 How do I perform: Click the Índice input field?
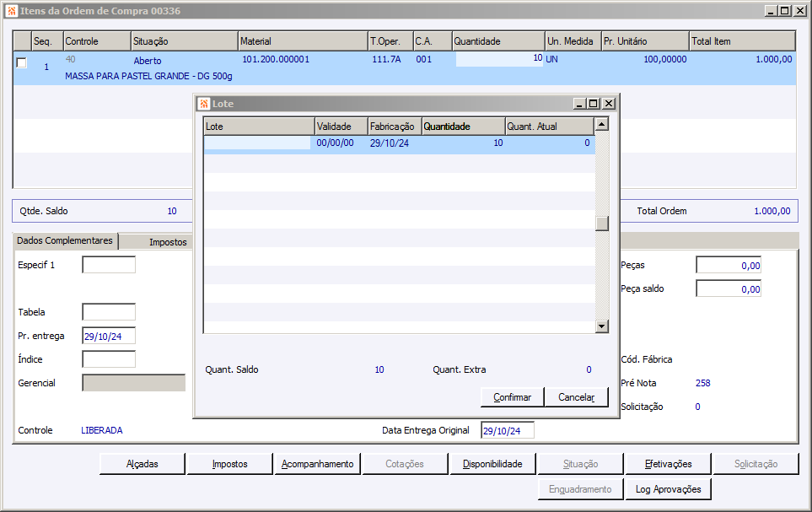(x=109, y=359)
